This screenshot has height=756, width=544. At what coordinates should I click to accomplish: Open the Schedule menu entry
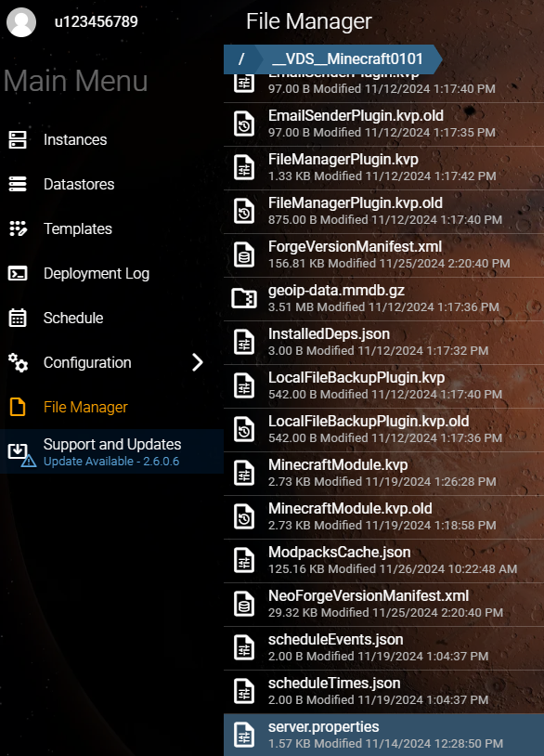pos(73,318)
